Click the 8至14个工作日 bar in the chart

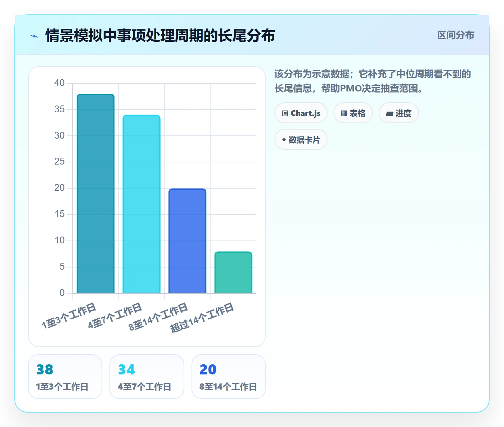(187, 241)
